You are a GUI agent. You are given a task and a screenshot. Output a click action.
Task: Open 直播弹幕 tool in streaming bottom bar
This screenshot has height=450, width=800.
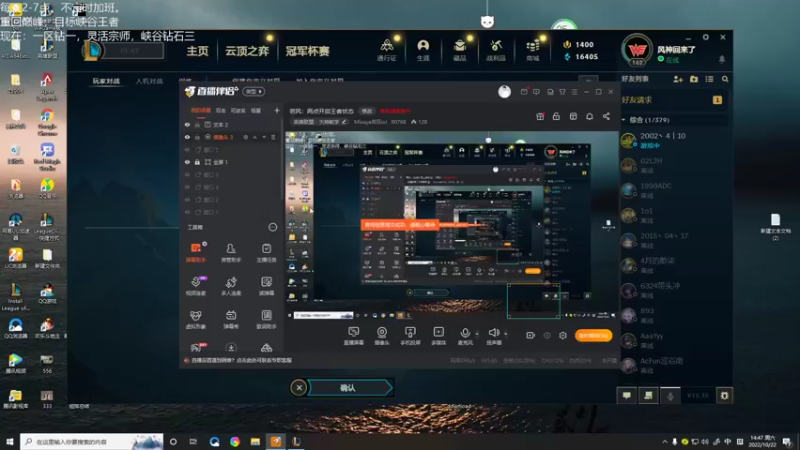coord(354,336)
